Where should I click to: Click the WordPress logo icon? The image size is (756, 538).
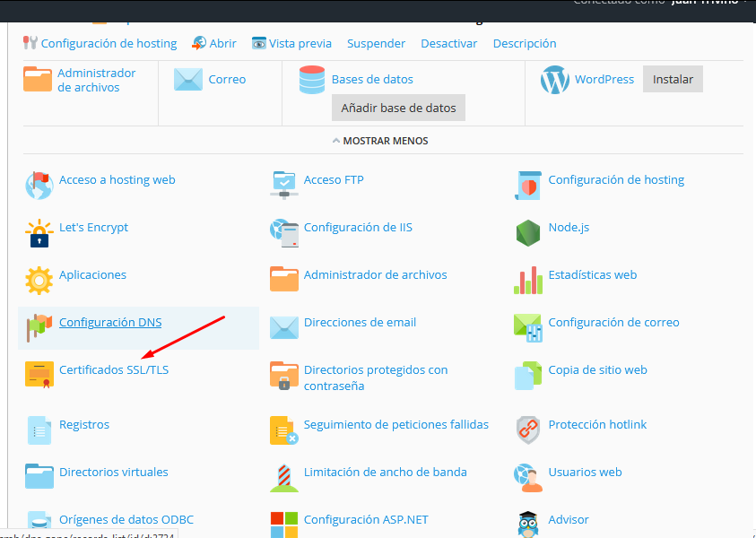tap(555, 80)
